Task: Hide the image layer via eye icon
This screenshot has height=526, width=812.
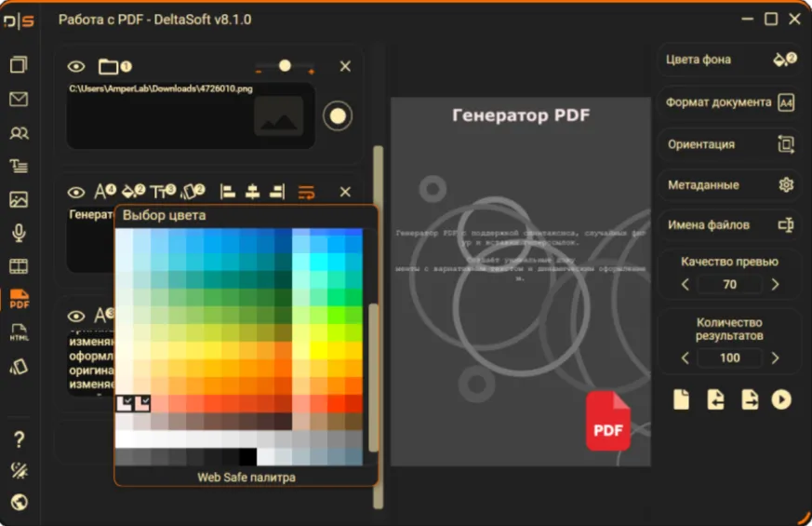Action: [x=76, y=66]
